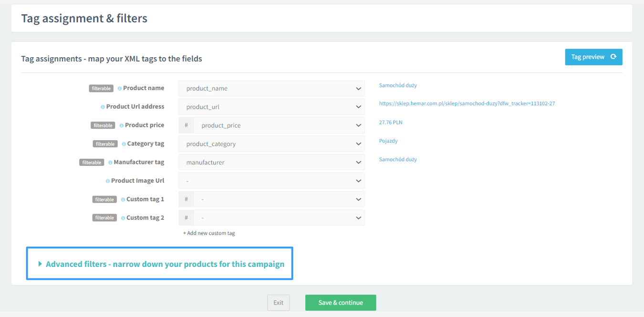Click the info icon beside Category tag
This screenshot has height=317, width=644.
(123, 143)
